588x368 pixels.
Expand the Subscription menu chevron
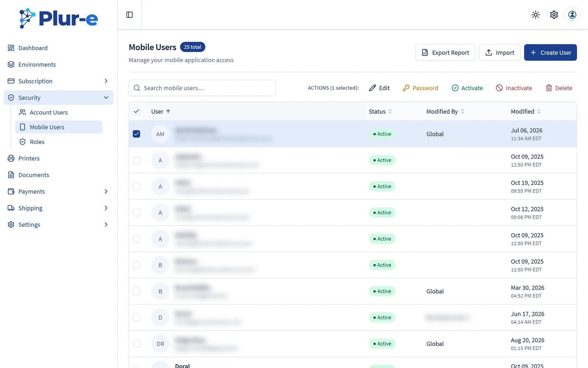pyautogui.click(x=106, y=81)
